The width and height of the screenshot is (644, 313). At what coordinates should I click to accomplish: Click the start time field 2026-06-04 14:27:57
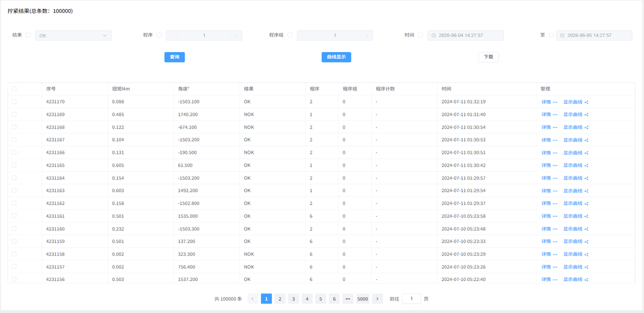(466, 35)
